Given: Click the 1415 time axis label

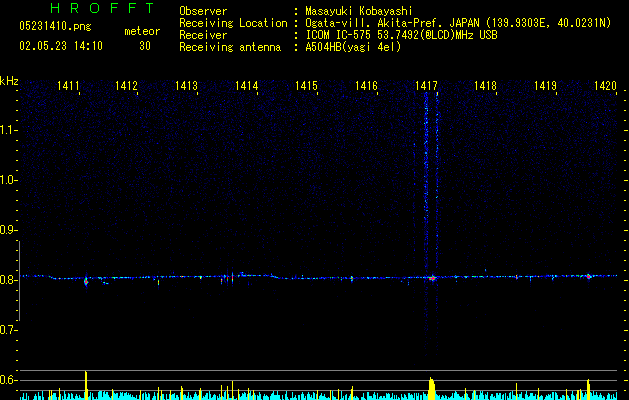Looking at the screenshot, I should [x=306, y=86].
